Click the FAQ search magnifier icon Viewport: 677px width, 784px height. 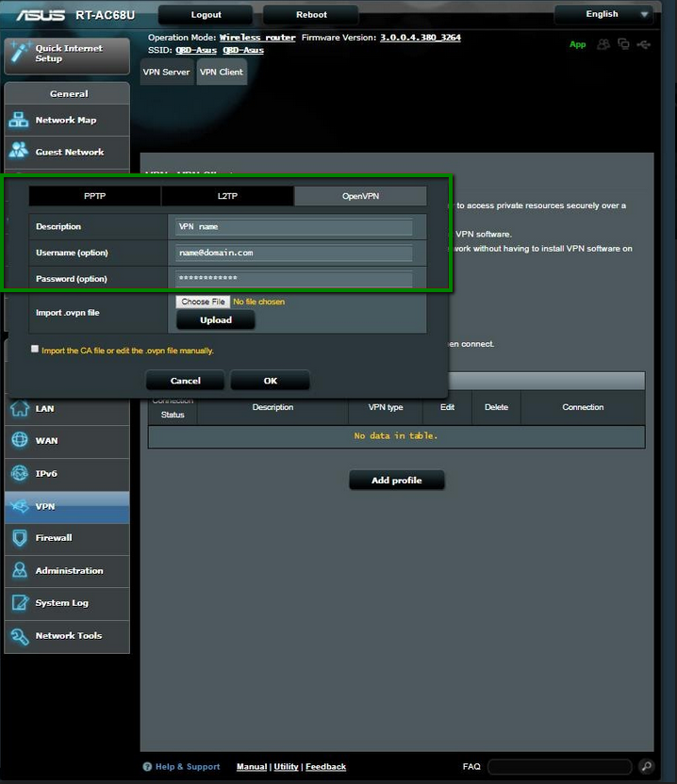click(646, 766)
